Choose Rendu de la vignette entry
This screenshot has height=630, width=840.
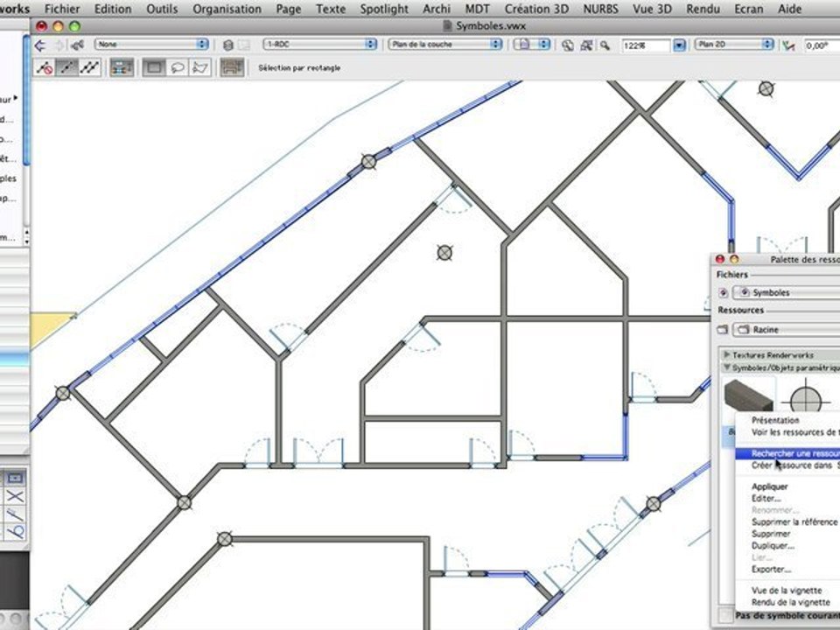point(791,602)
